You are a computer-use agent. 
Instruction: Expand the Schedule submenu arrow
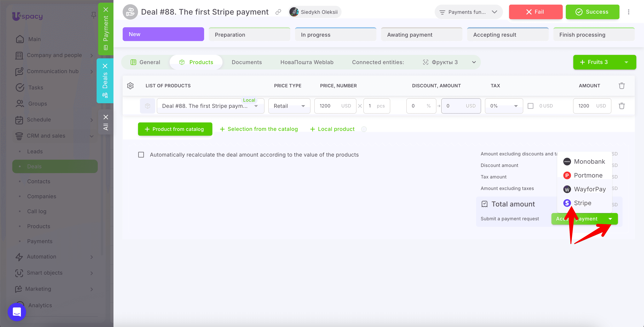(x=91, y=120)
